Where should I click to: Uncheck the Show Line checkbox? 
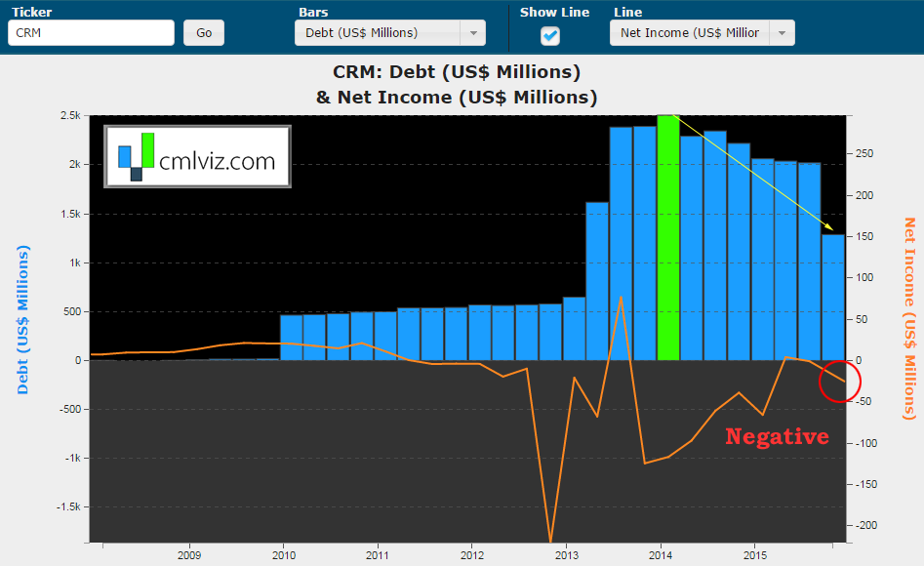pyautogui.click(x=550, y=36)
